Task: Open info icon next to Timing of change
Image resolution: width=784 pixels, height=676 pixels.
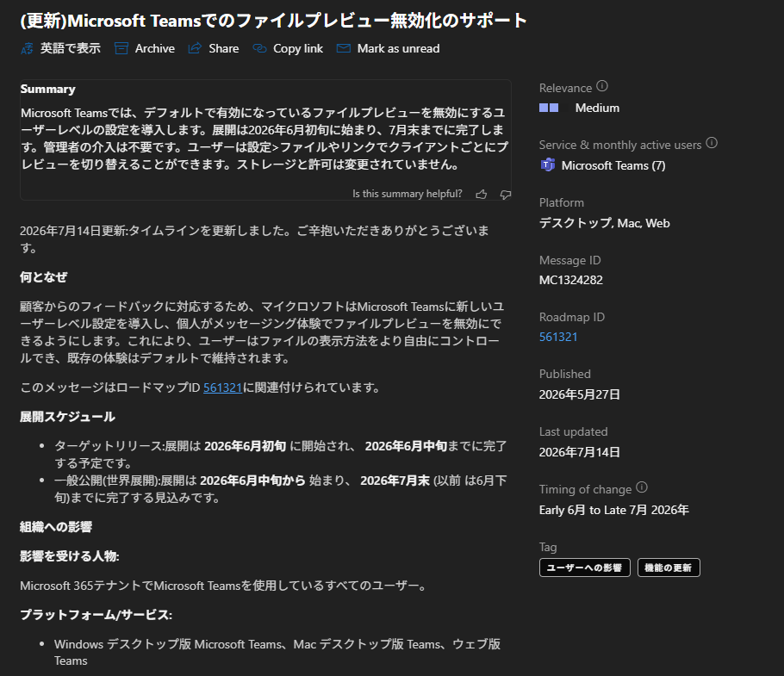Action: tap(642, 487)
